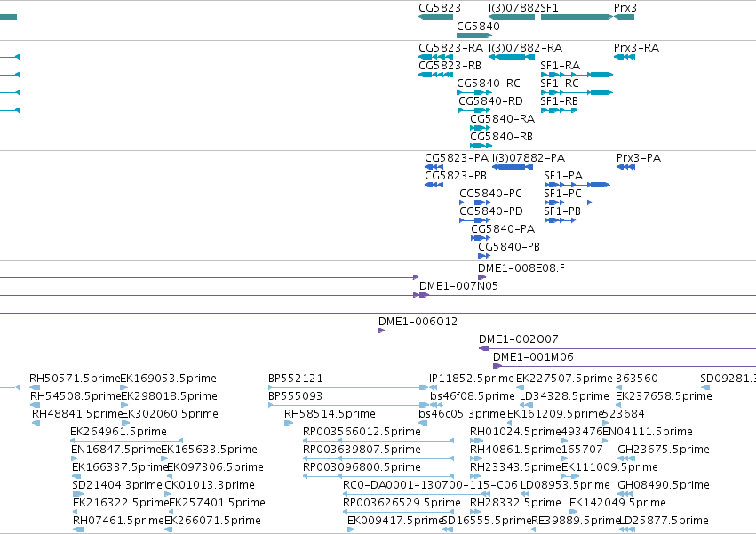Click the CG5840-RB transcript label
The height and width of the screenshot is (534, 756).
pos(501,137)
